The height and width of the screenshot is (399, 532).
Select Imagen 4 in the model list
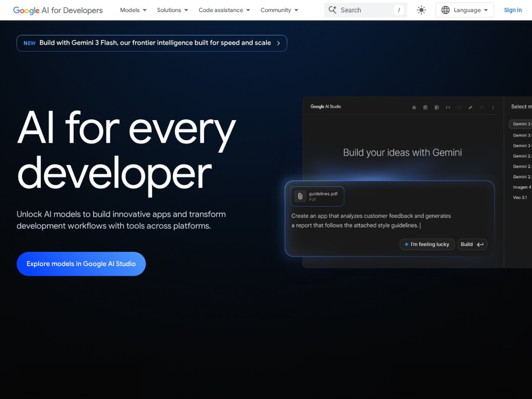coord(522,187)
